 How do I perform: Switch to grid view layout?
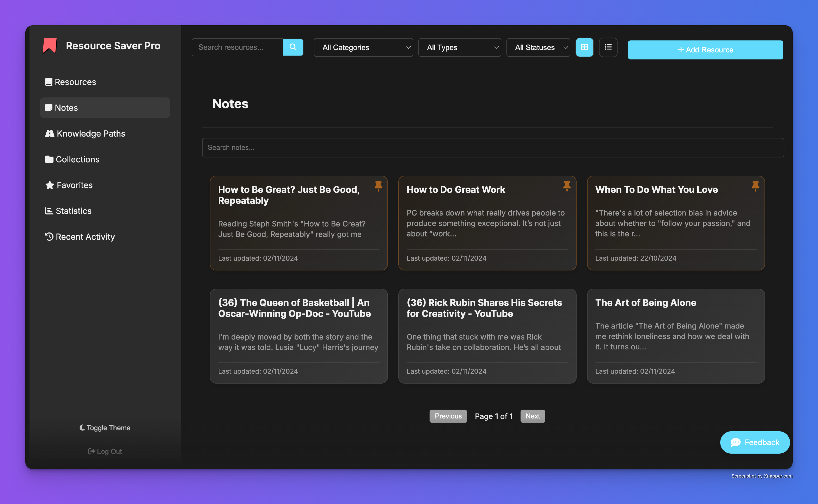pyautogui.click(x=584, y=47)
